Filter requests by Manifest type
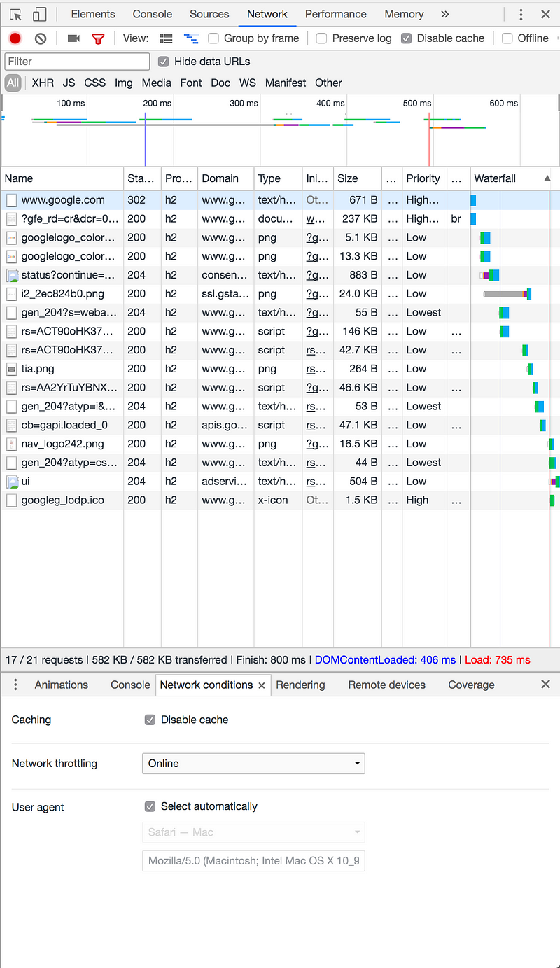 tap(286, 83)
